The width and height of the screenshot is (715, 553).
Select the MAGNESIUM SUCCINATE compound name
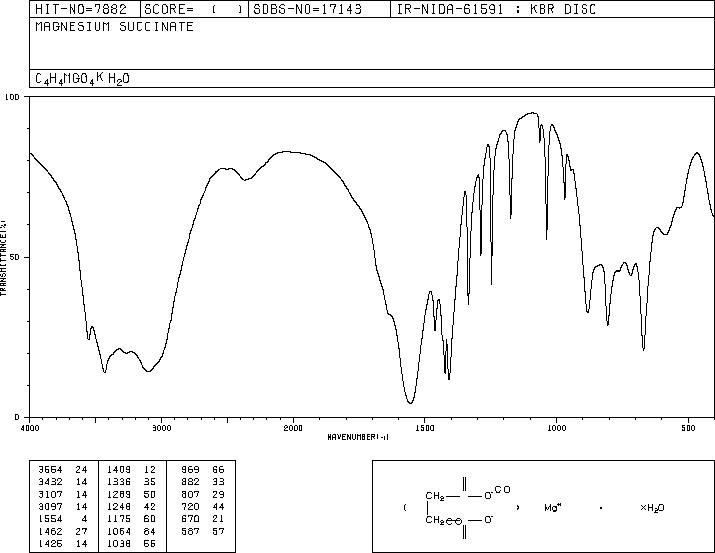tap(114, 26)
